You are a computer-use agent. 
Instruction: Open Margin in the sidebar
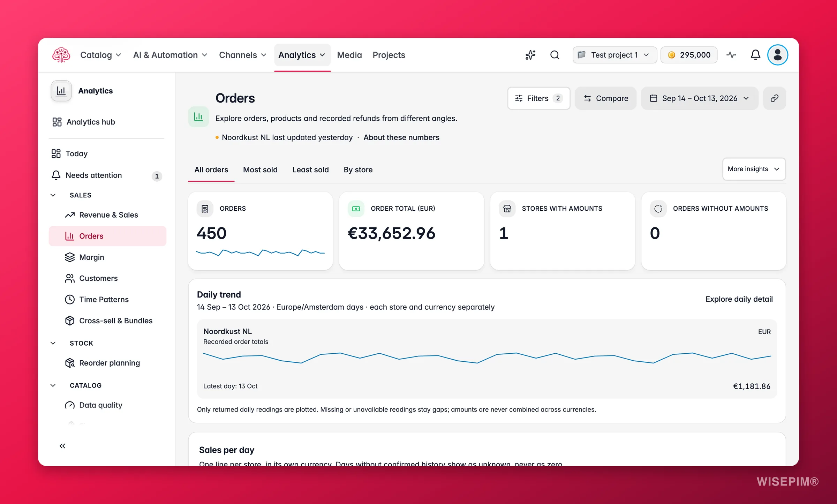(x=107, y=257)
